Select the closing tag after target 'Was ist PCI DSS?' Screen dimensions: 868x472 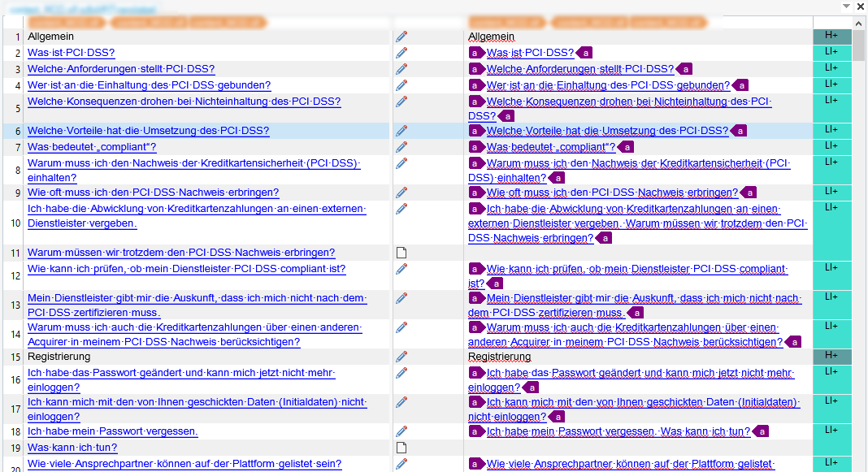(x=584, y=53)
